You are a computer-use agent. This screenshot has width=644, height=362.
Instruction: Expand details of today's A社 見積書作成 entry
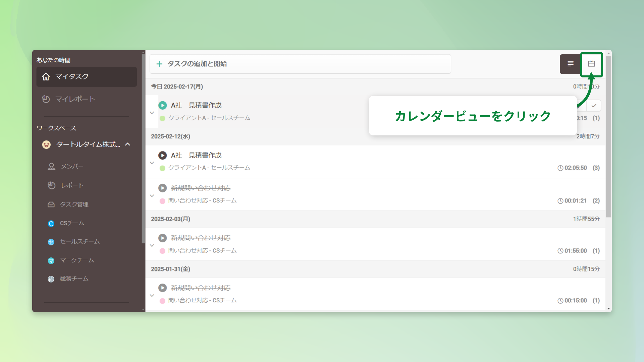click(x=152, y=113)
